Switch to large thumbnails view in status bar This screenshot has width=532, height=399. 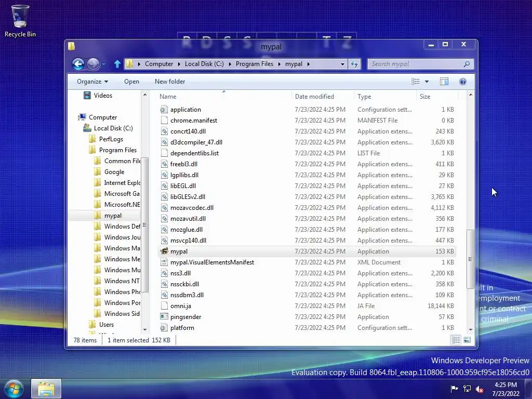pos(467,340)
